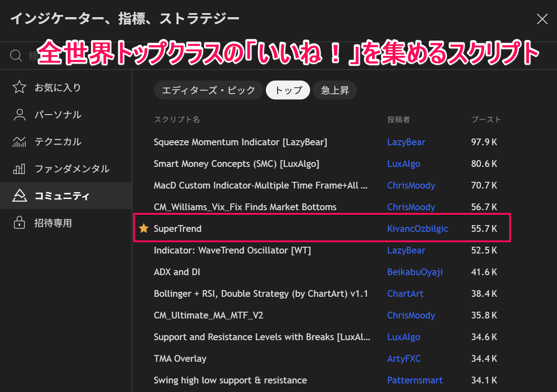Open KivancOzbilgic author profile
The height and width of the screenshot is (392, 557).
click(418, 229)
